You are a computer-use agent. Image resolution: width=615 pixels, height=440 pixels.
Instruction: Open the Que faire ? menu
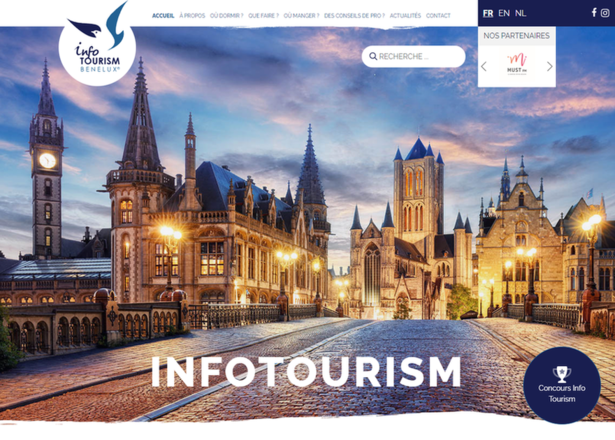coord(264,16)
